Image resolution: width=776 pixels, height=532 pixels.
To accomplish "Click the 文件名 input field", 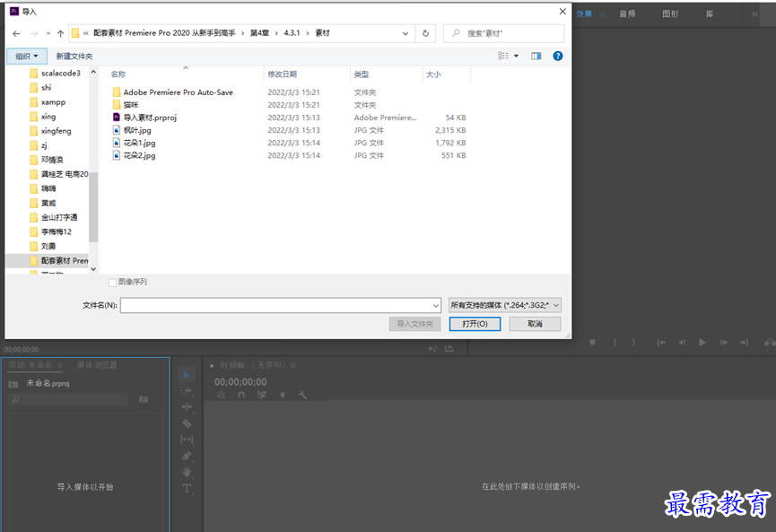I will (x=281, y=305).
